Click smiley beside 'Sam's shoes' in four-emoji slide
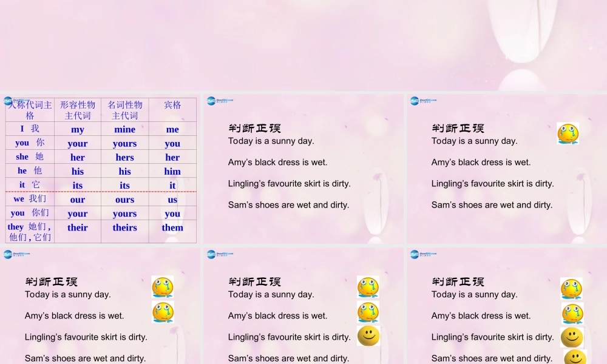The width and height of the screenshot is (607, 364). (x=575, y=357)
